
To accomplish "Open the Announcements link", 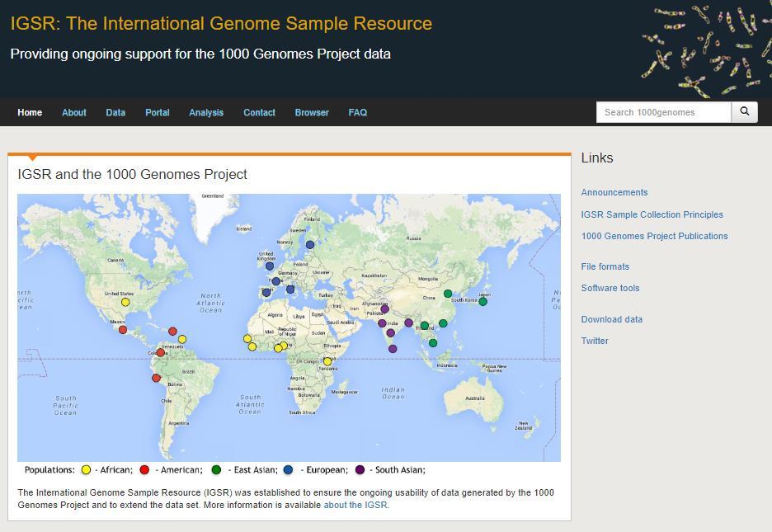I will (x=614, y=192).
